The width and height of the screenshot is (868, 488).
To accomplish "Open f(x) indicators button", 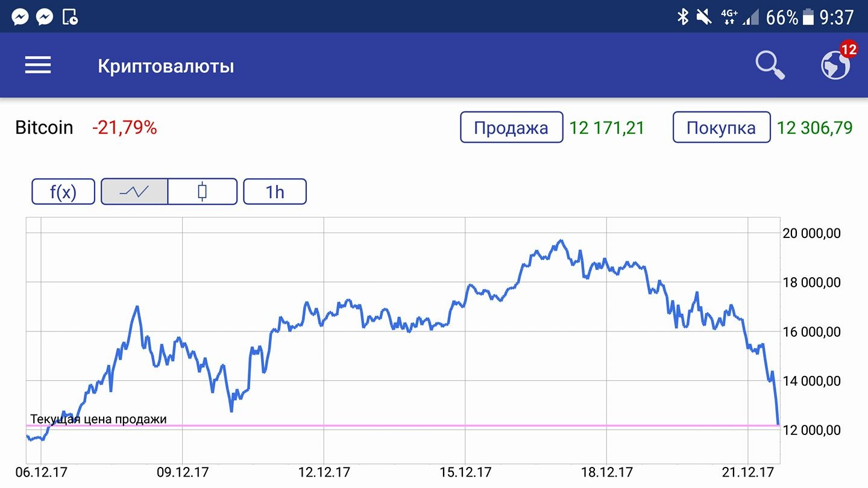I will click(x=63, y=192).
